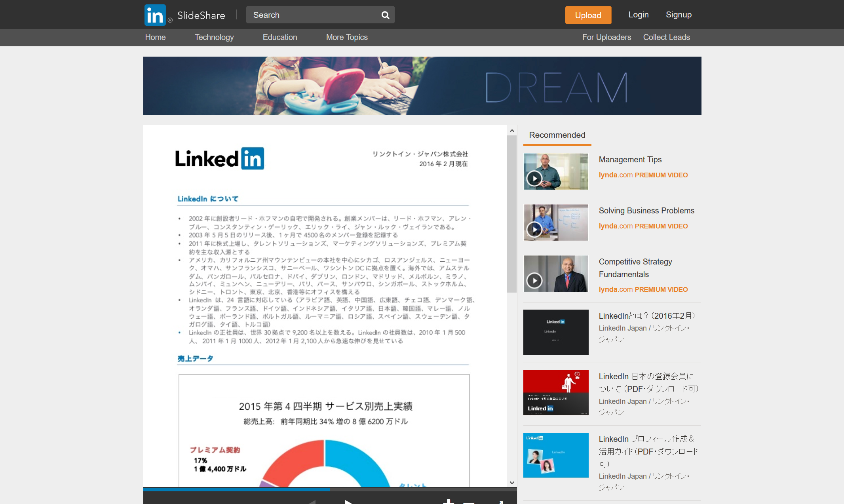Open the LinkedInとは？ presentation thumbnail
Viewport: 844px width, 504px height.
556,332
